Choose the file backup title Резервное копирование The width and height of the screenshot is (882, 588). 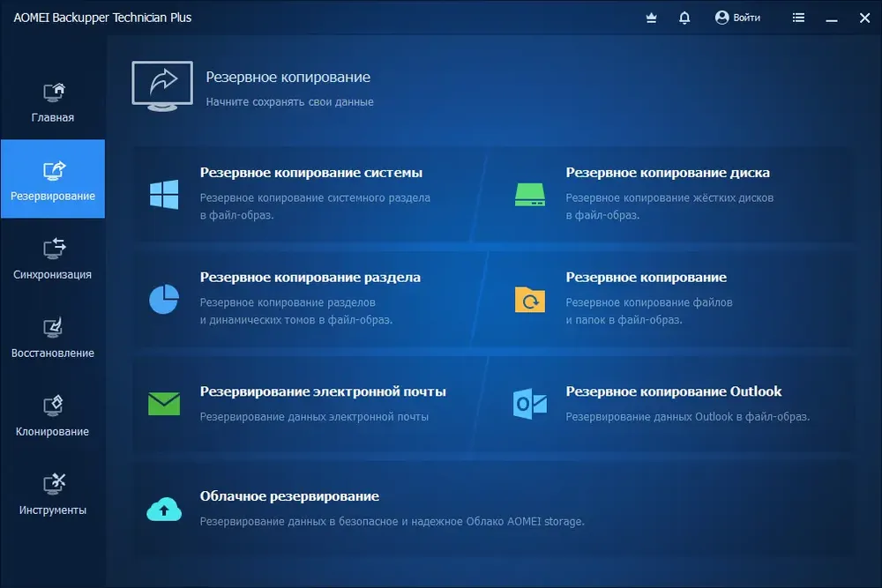point(647,277)
